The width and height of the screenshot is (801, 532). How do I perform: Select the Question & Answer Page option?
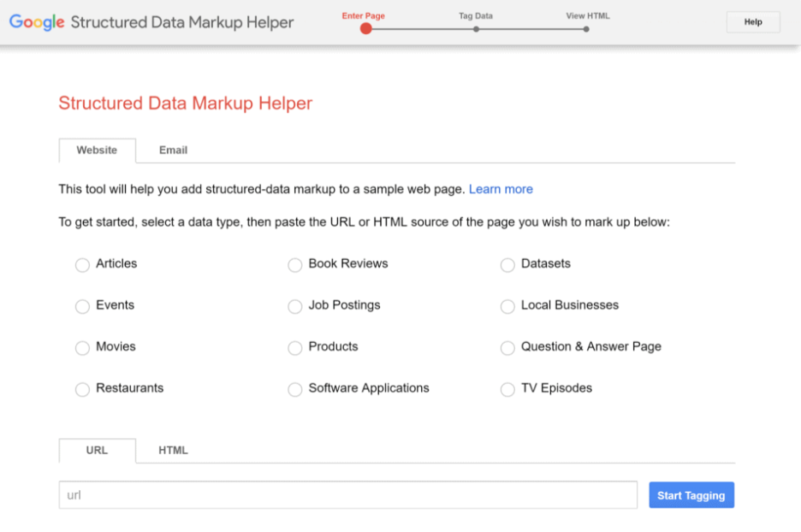(x=507, y=348)
